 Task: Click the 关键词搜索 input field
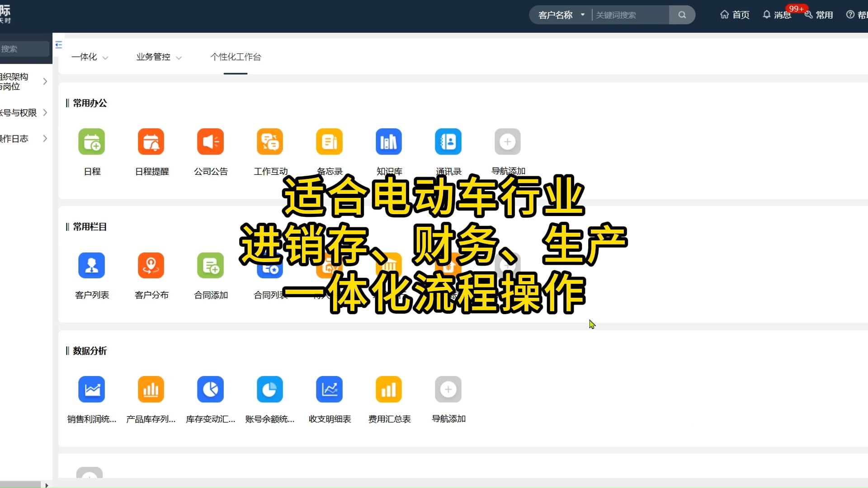630,15
